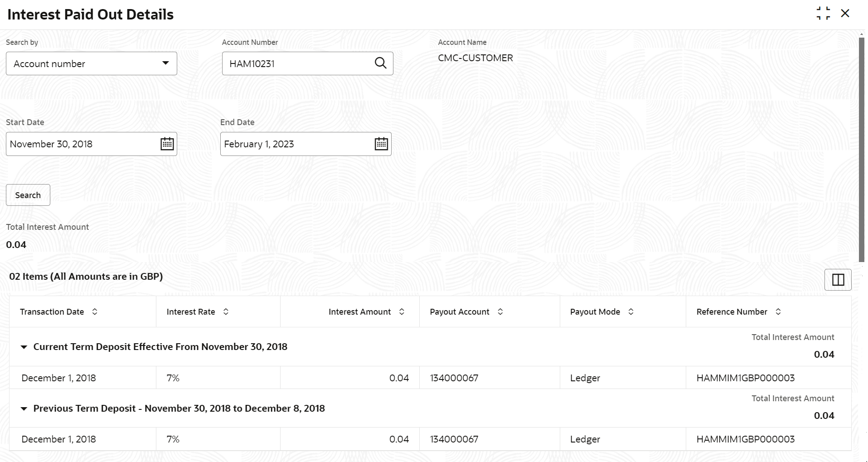Click into the Start Date text field
The width and height of the screenshot is (868, 462).
(82, 144)
